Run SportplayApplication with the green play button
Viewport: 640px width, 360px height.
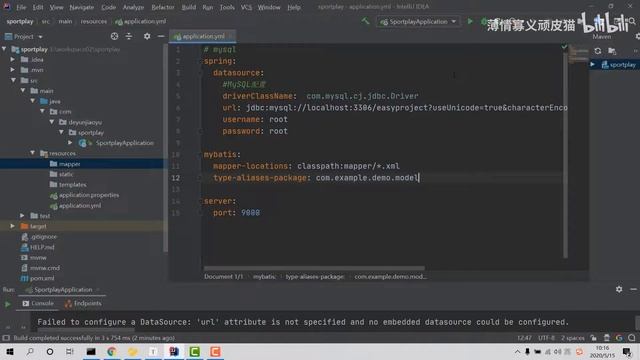(x=470, y=21)
